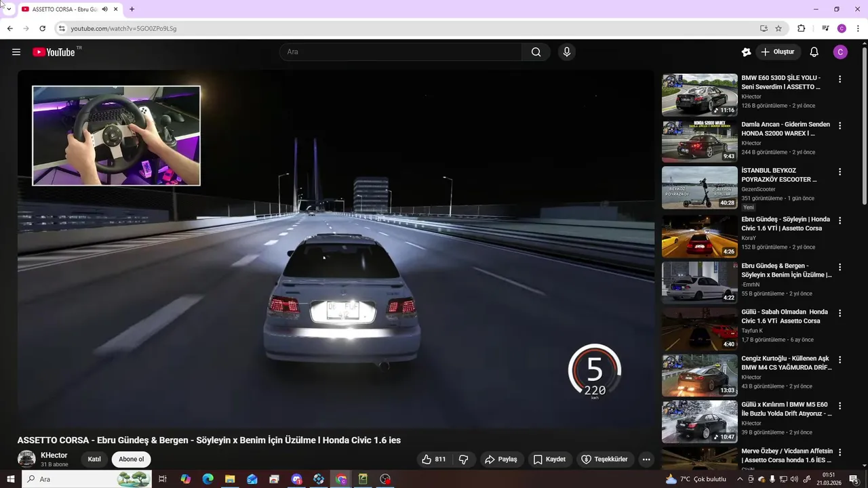The image size is (868, 488).
Task: Save video with Kaydet button
Action: (549, 460)
